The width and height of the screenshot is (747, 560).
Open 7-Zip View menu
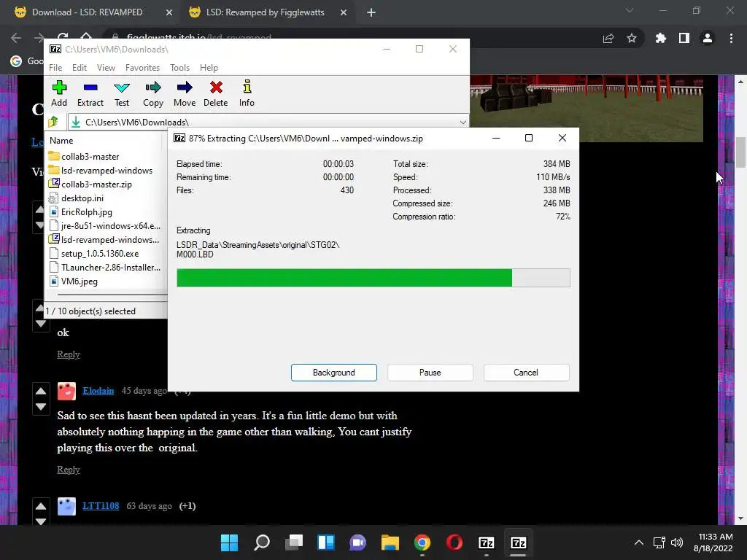pos(106,68)
